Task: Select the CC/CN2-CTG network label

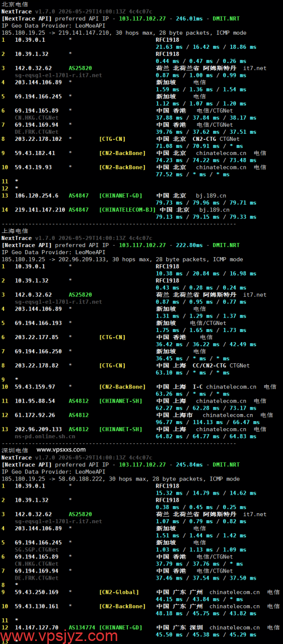Action: point(209,366)
